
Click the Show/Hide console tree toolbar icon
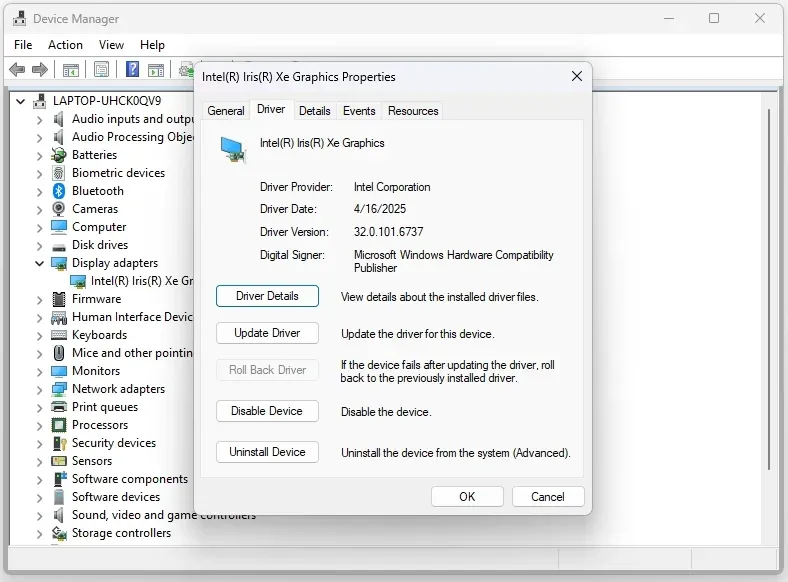point(71,70)
